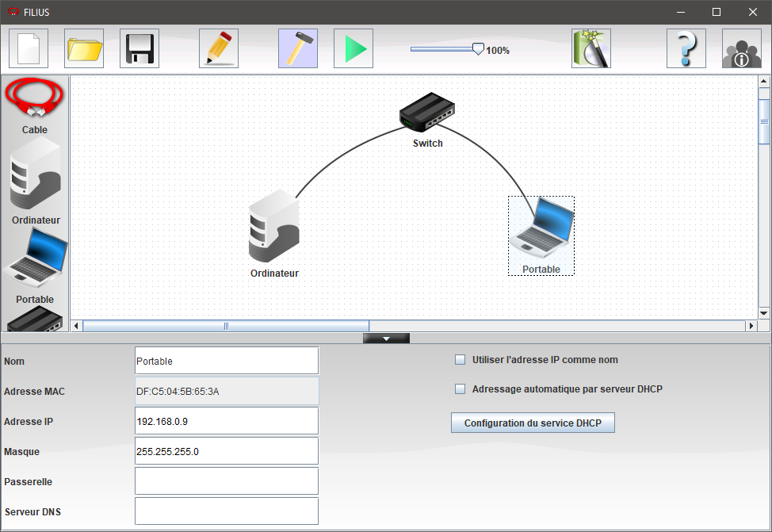The width and height of the screenshot is (772, 532).
Task: Select the hammer design mode icon
Action: pos(298,48)
